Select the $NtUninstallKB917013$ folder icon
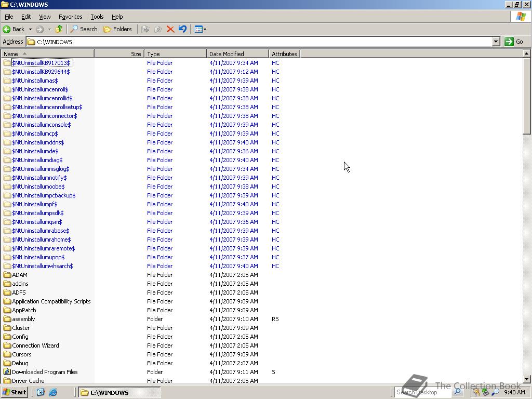Screen dimensions: 532x399 7,63
